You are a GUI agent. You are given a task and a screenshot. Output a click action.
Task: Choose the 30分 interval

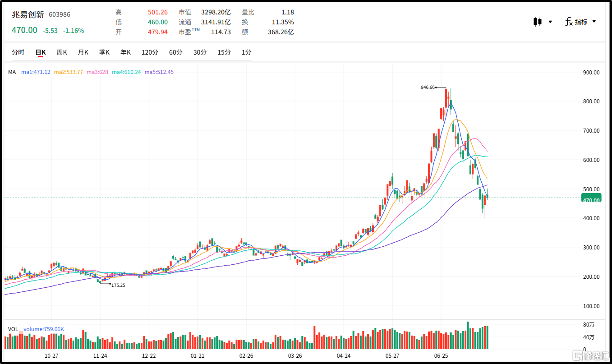pos(200,52)
